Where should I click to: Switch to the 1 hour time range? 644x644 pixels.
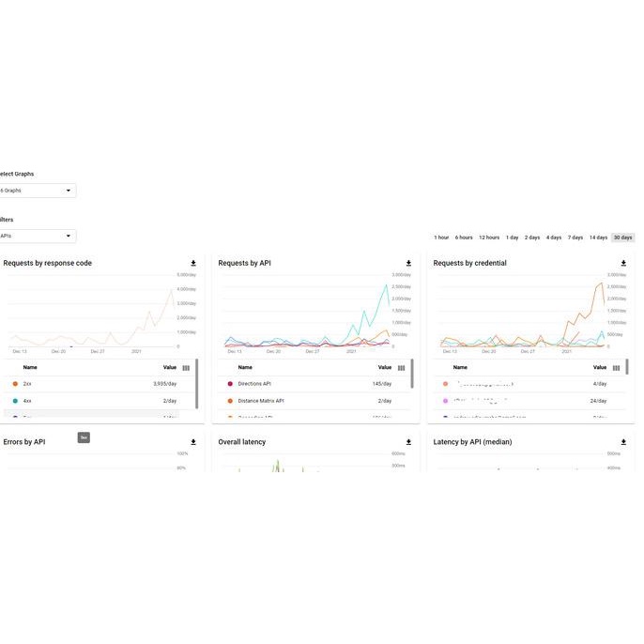tap(441, 238)
